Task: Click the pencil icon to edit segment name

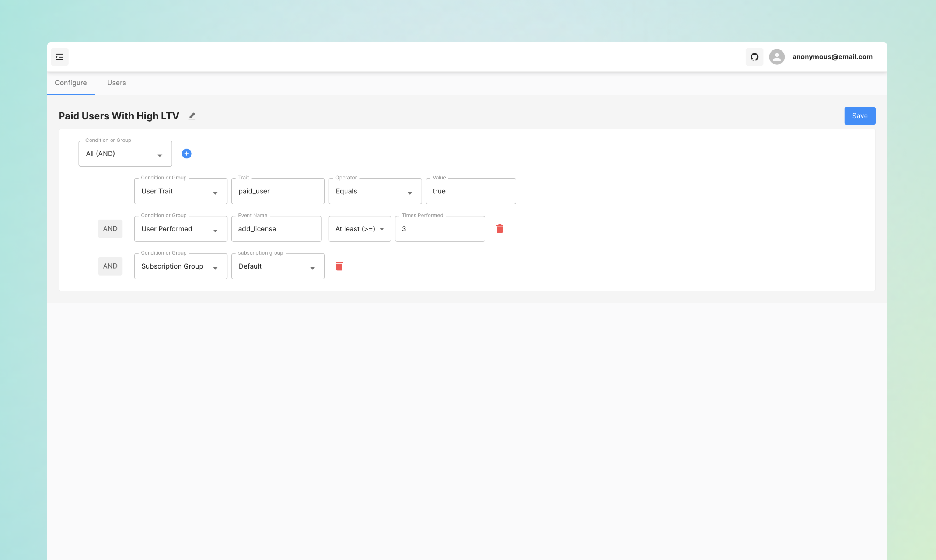Action: [192, 116]
